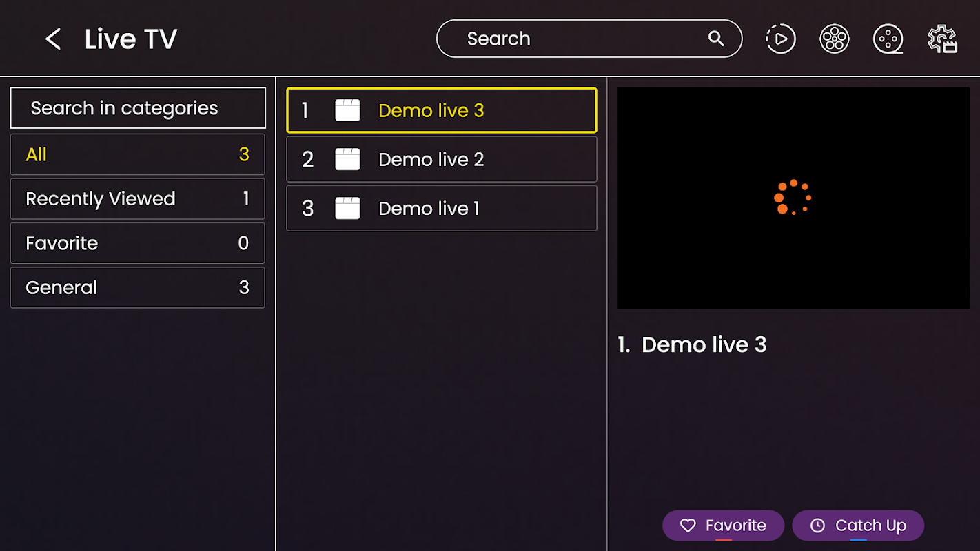Click the video preview player
Screen dimensions: 980x551
click(x=793, y=198)
